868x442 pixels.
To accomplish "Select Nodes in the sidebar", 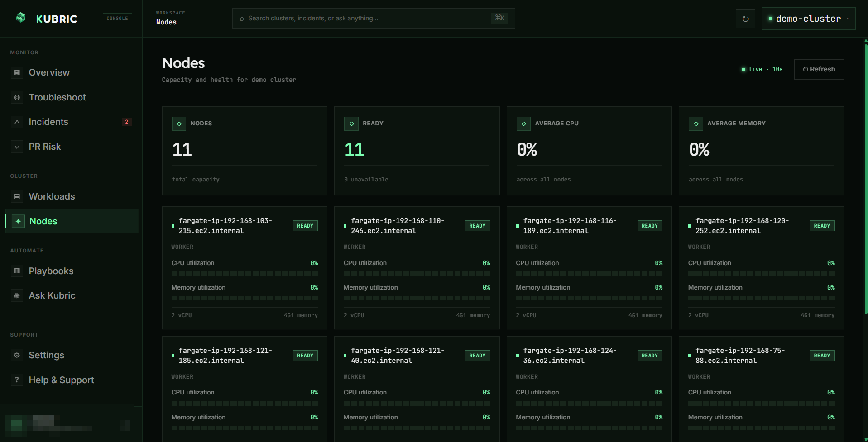I will (x=72, y=221).
